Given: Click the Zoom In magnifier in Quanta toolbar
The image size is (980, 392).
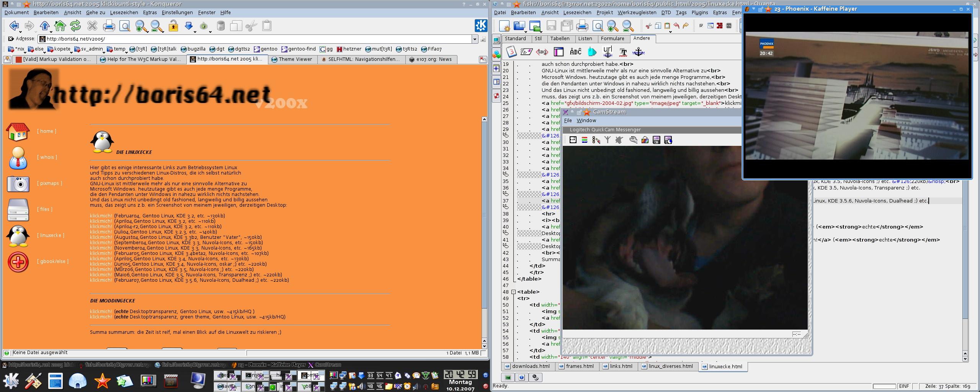Looking at the screenshot, I should [612, 26].
